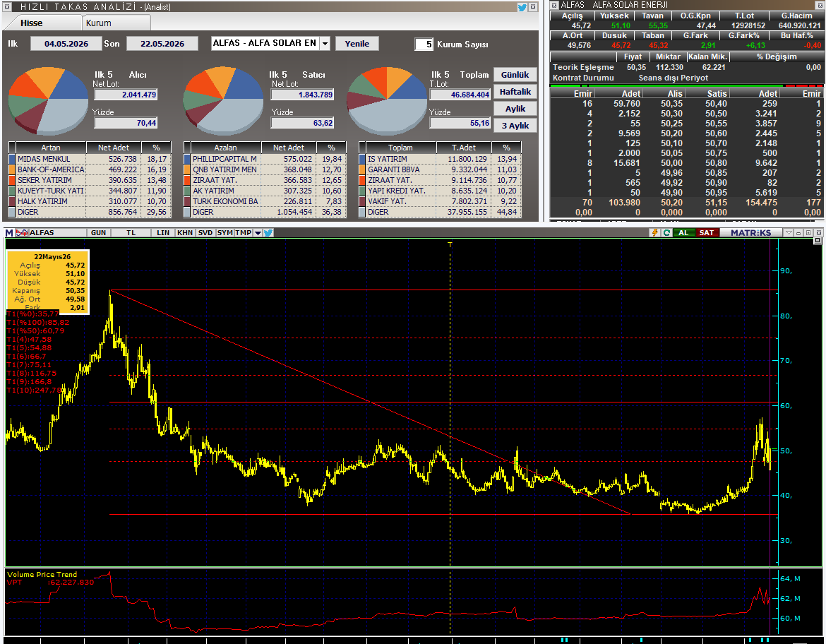
Task: Select GUN period on chart toolbar
Action: pyautogui.click(x=99, y=232)
